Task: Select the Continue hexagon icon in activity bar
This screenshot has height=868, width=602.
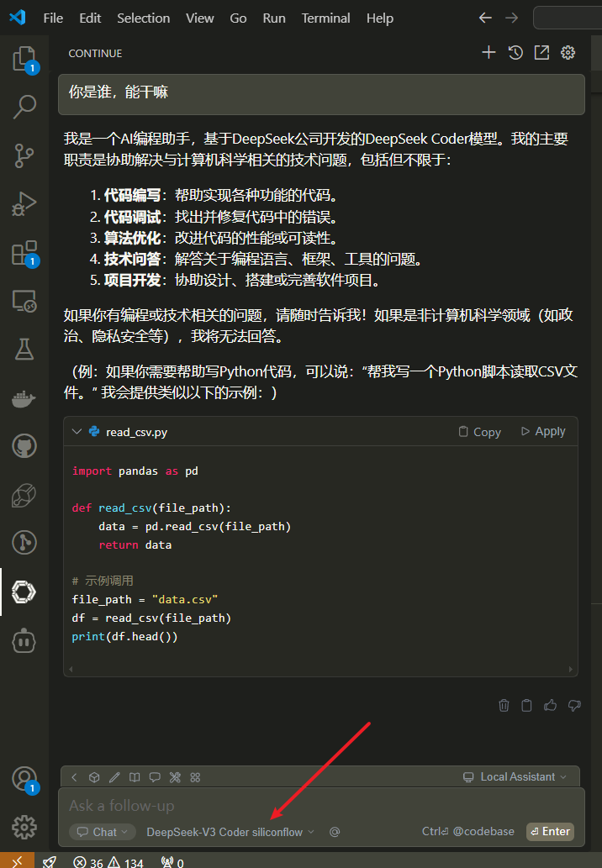Action: point(24,592)
